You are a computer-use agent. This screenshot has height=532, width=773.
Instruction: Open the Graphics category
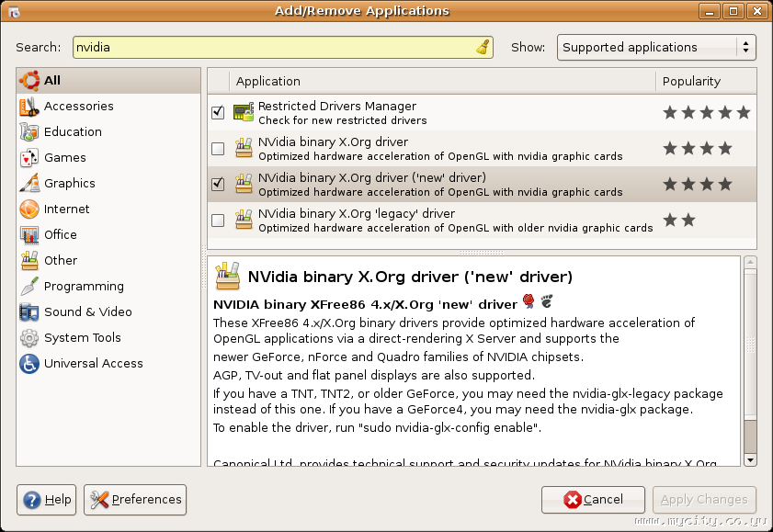(108, 183)
